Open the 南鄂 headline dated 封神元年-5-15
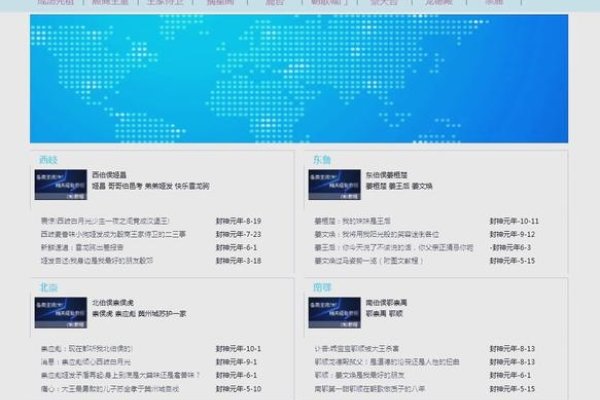The height and width of the screenshot is (400, 600). (x=370, y=389)
